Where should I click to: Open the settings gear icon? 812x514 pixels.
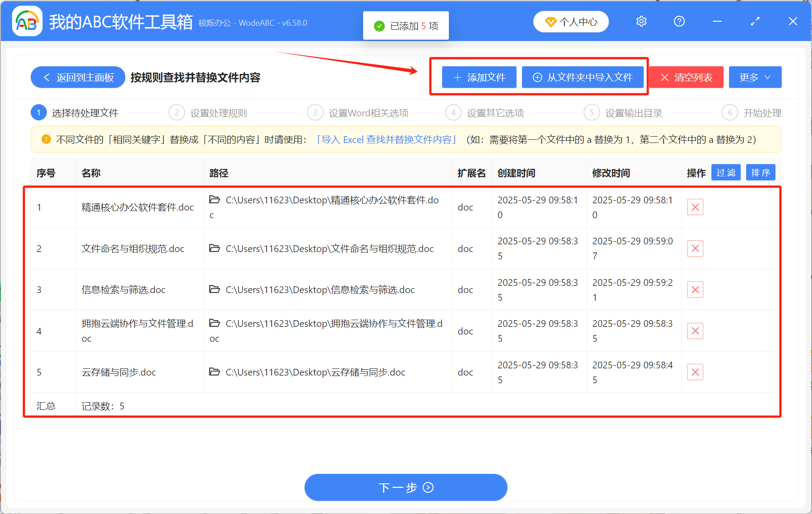tap(641, 22)
